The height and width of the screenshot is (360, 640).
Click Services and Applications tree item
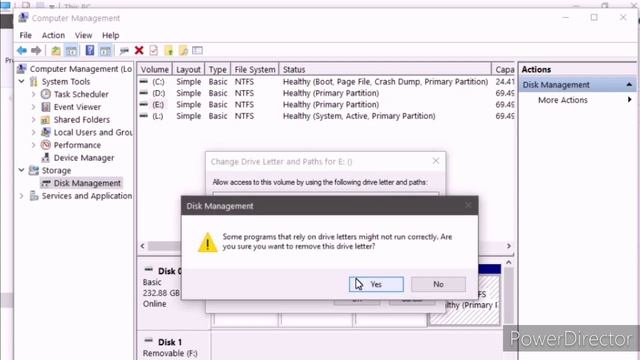click(87, 196)
